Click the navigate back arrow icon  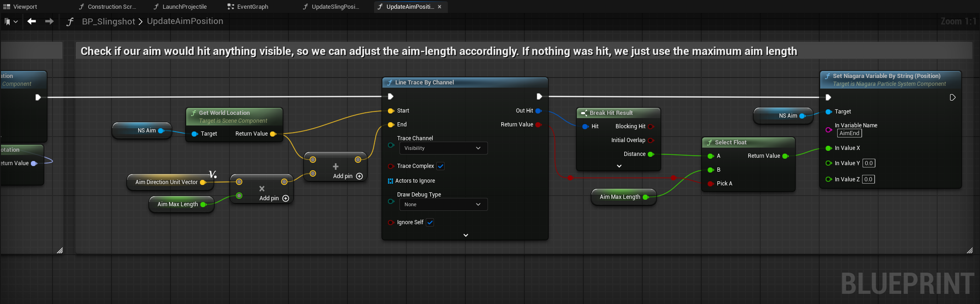[31, 21]
